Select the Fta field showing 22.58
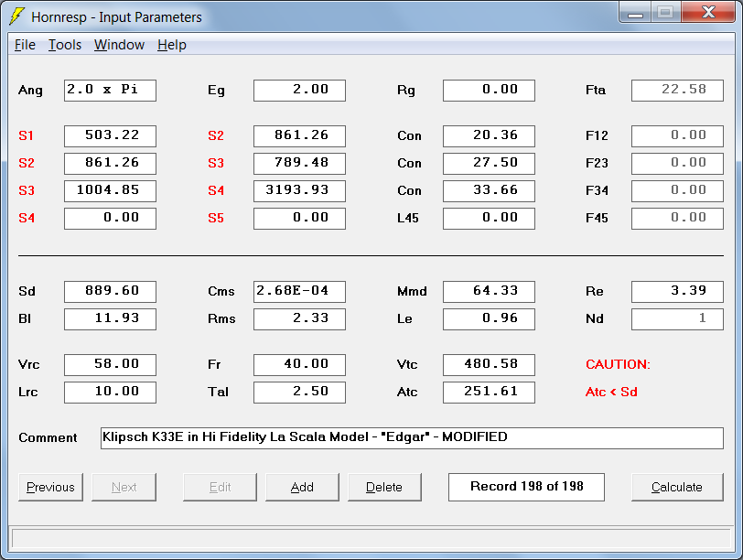 coord(677,90)
